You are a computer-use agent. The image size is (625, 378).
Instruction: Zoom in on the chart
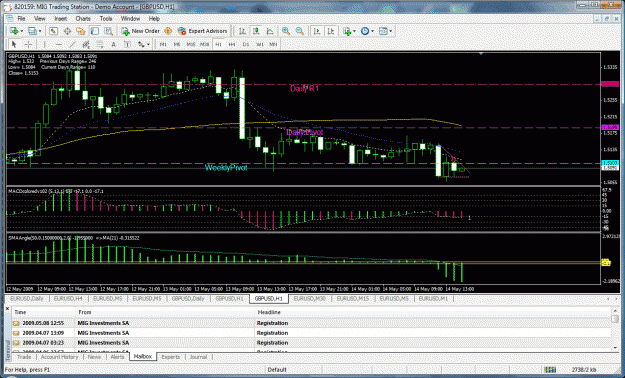tap(286, 31)
